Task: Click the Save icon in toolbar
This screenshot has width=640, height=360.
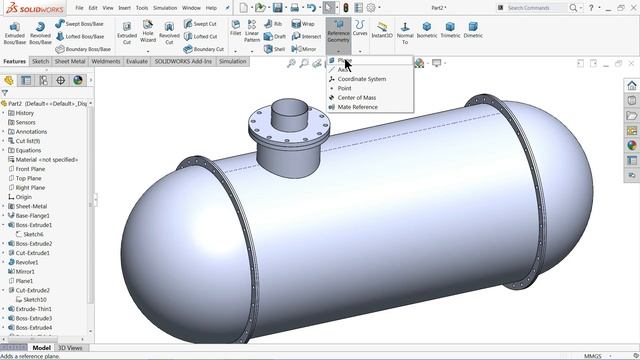Action: [x=278, y=8]
